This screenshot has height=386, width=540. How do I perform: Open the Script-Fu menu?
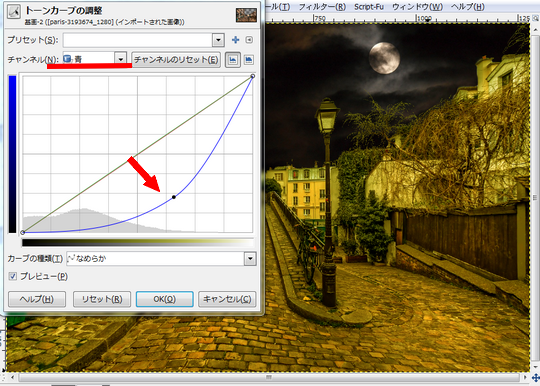point(369,7)
